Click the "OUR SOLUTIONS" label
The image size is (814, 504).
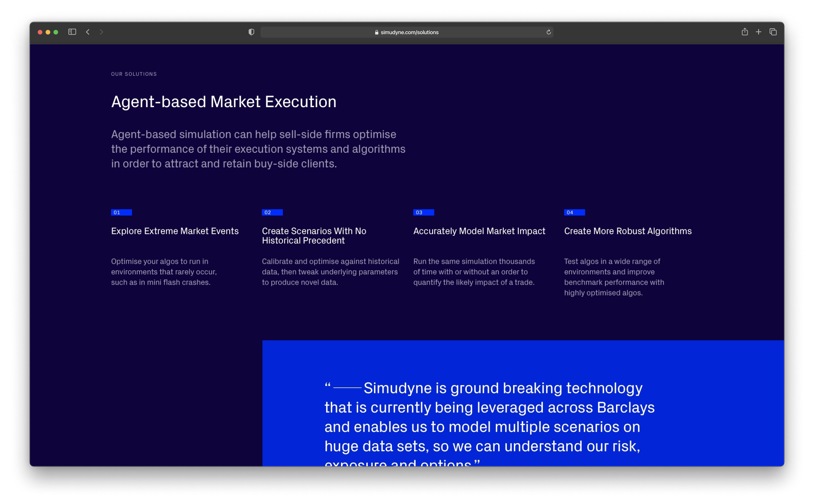pyautogui.click(x=134, y=74)
